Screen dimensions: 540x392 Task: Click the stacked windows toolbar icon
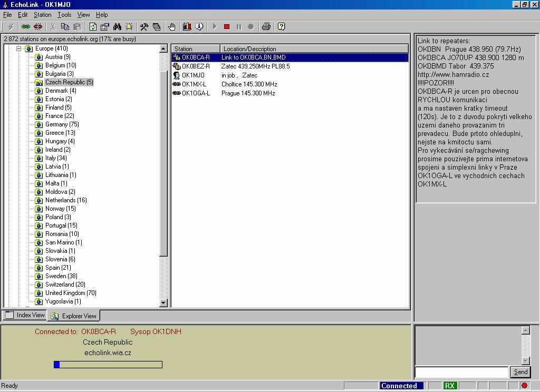coord(156,26)
